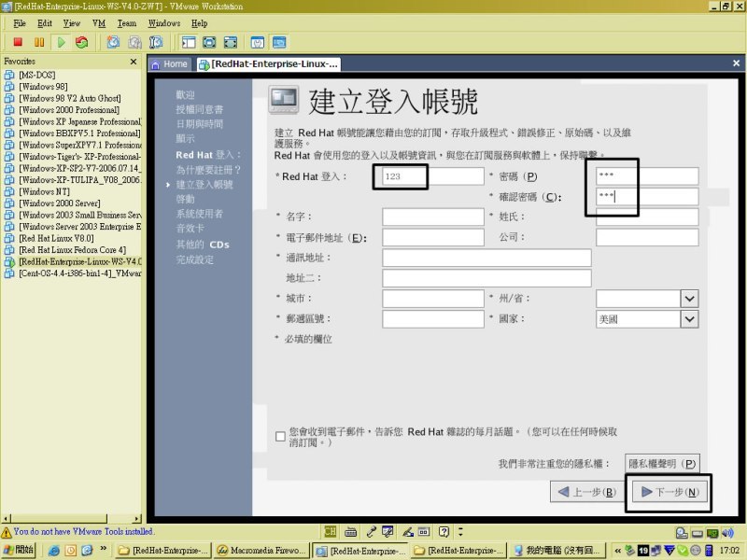Screen dimensions: 747x560
Task: Power on the VM with the green play icon
Action: click(x=61, y=42)
